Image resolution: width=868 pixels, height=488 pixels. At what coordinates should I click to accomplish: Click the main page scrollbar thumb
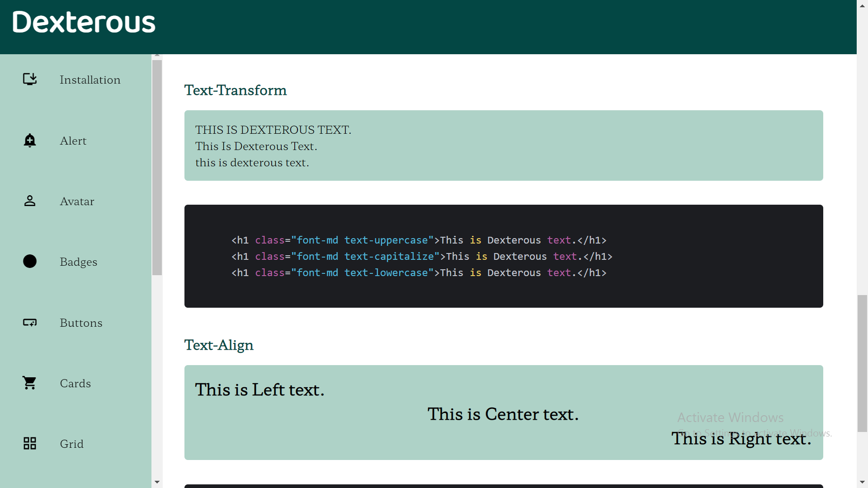(x=862, y=363)
